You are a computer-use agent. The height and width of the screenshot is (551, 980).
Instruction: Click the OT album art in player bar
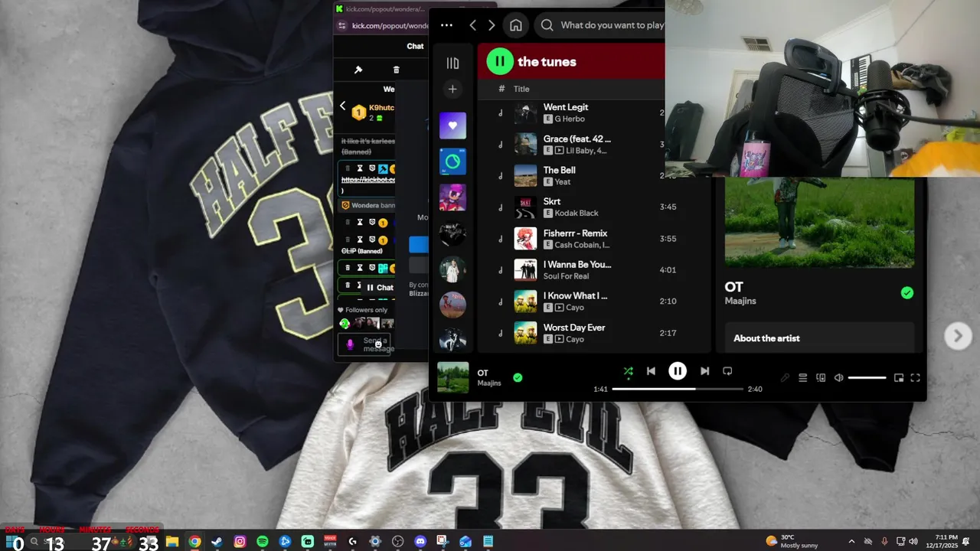[452, 377]
